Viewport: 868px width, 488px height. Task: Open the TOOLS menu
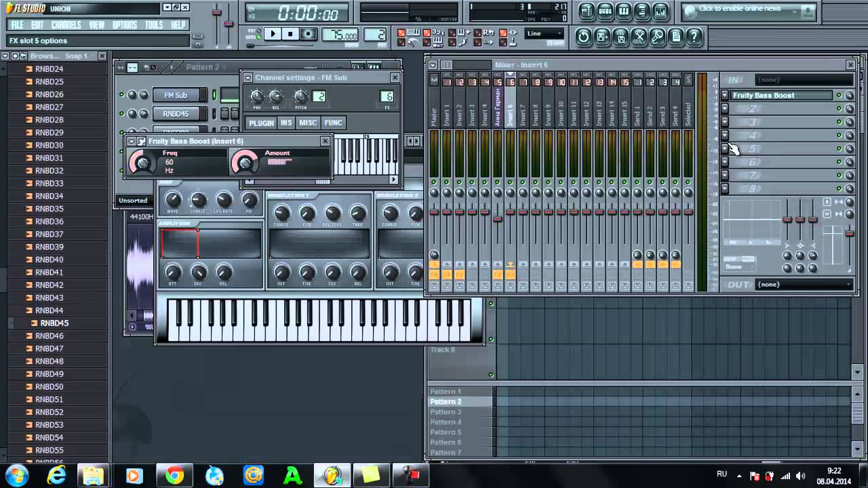pos(154,25)
